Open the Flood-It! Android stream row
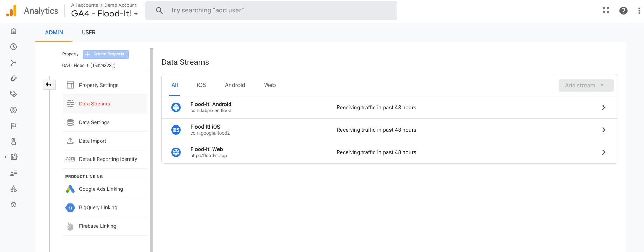 pyautogui.click(x=390, y=108)
